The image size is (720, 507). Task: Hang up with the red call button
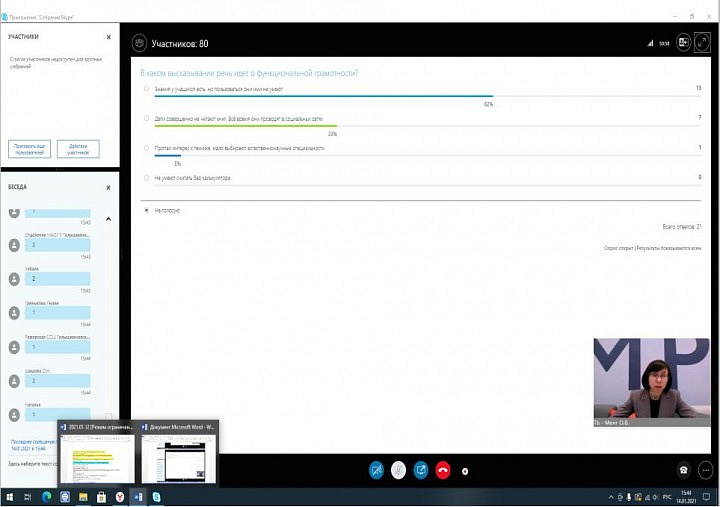click(441, 469)
